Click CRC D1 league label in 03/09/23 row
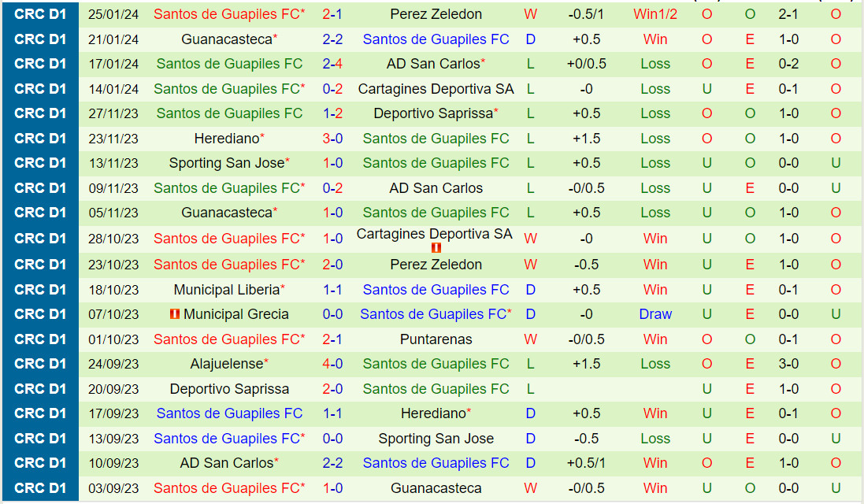Image resolution: width=864 pixels, height=504 pixels. (x=40, y=488)
